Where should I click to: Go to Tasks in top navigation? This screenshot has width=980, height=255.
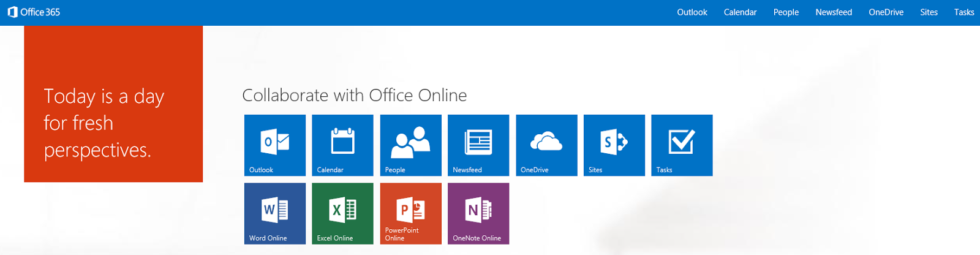[964, 12]
